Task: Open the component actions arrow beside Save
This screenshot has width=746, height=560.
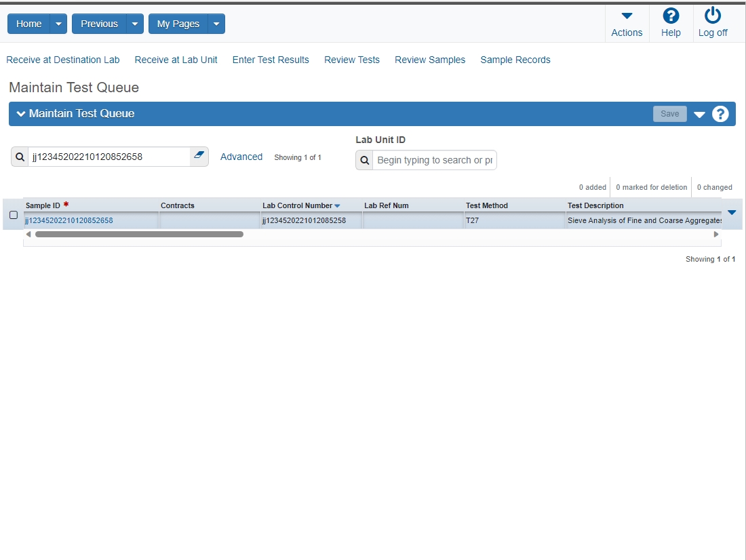Action: pyautogui.click(x=699, y=115)
